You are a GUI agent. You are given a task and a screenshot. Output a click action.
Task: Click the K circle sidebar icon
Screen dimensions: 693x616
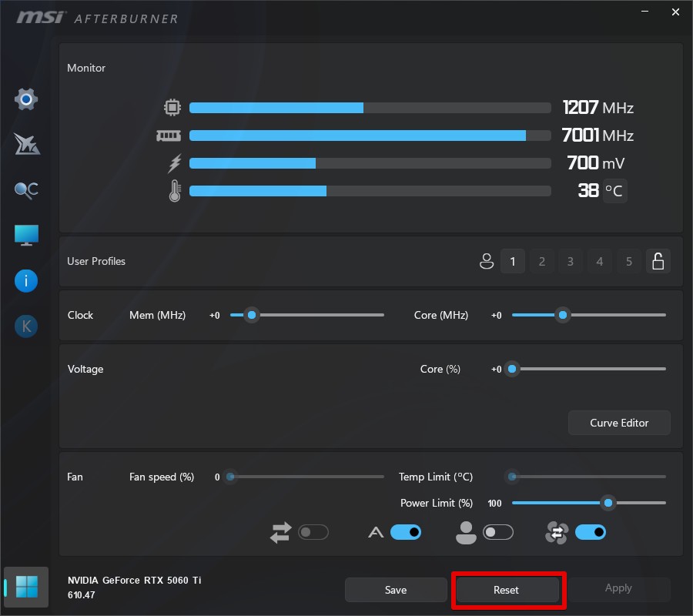coord(26,326)
